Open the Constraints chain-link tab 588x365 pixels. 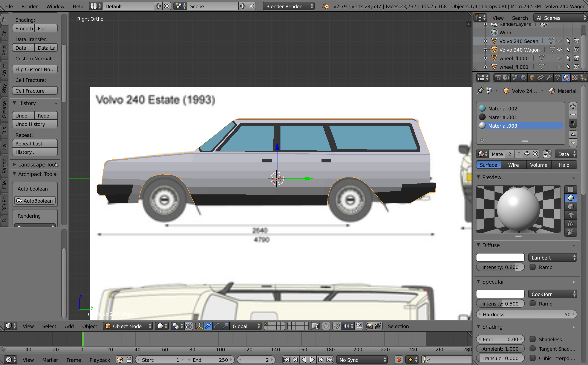pos(541,78)
